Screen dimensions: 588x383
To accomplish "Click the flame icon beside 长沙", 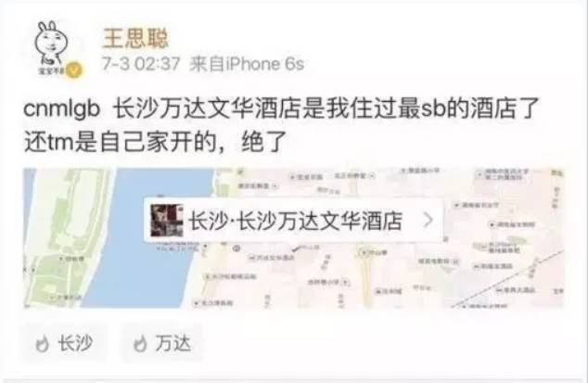I will click(x=42, y=344).
